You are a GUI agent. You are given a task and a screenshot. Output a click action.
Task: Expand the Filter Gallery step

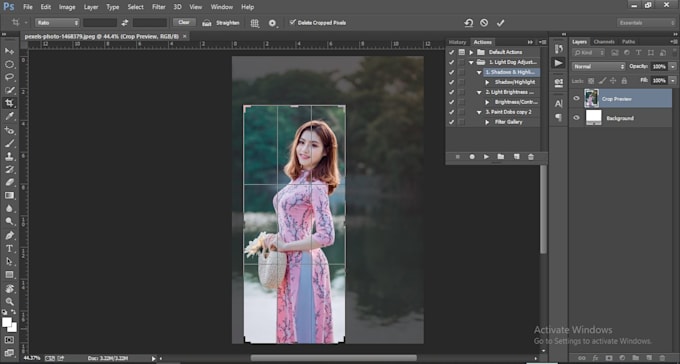point(487,122)
